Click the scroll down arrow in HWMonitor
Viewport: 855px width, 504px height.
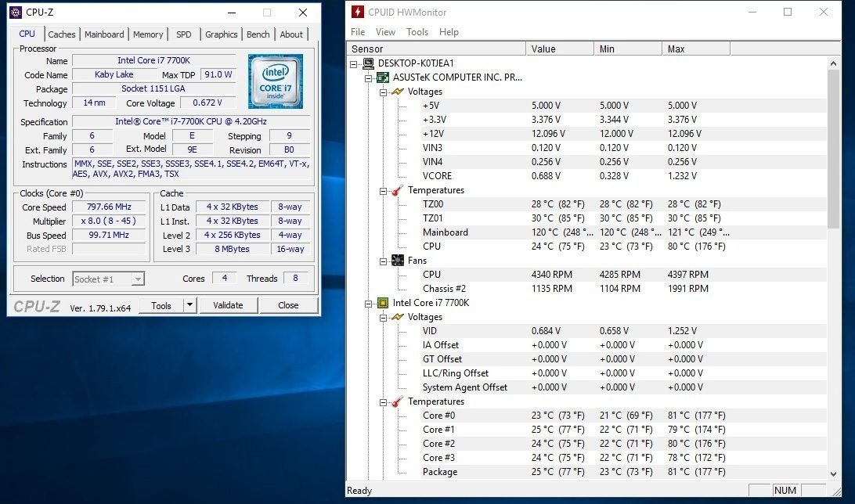click(833, 474)
